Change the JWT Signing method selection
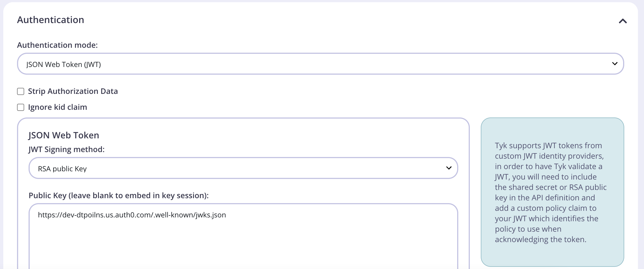The image size is (644, 269). (243, 168)
